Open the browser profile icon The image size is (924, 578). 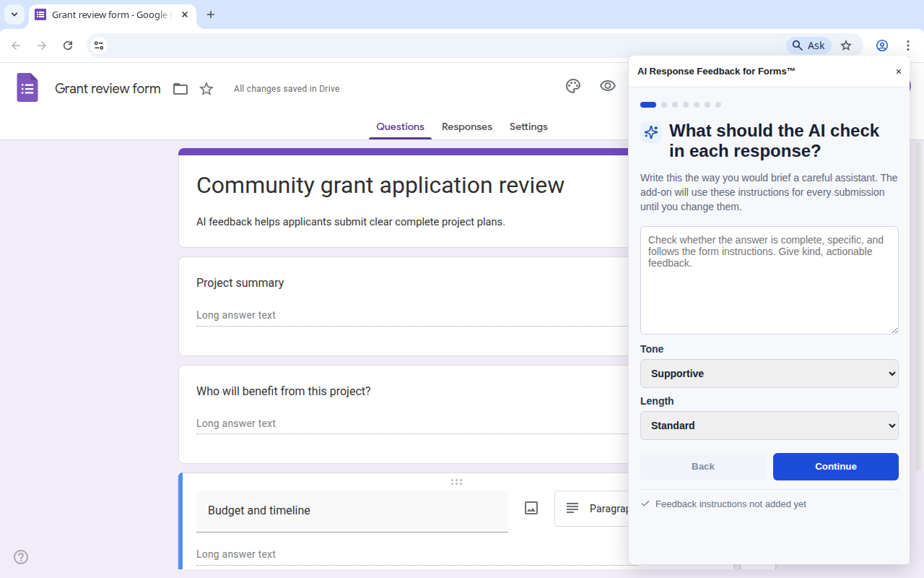[882, 46]
